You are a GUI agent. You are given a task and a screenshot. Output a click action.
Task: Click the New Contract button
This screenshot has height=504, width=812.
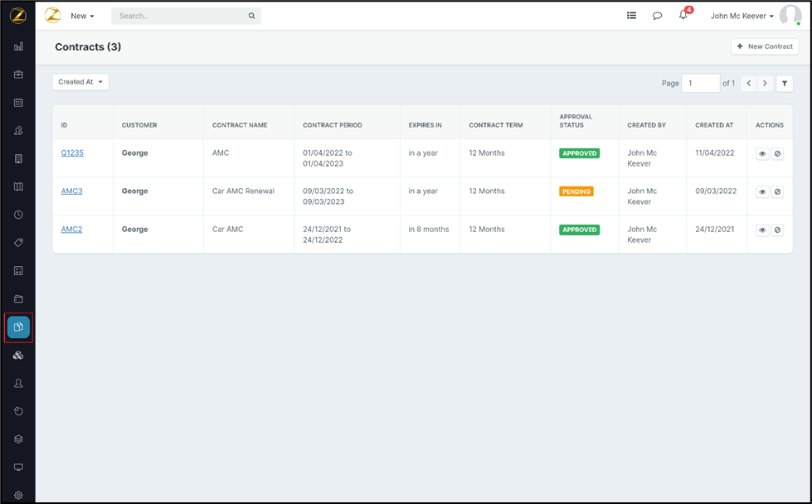(x=765, y=46)
